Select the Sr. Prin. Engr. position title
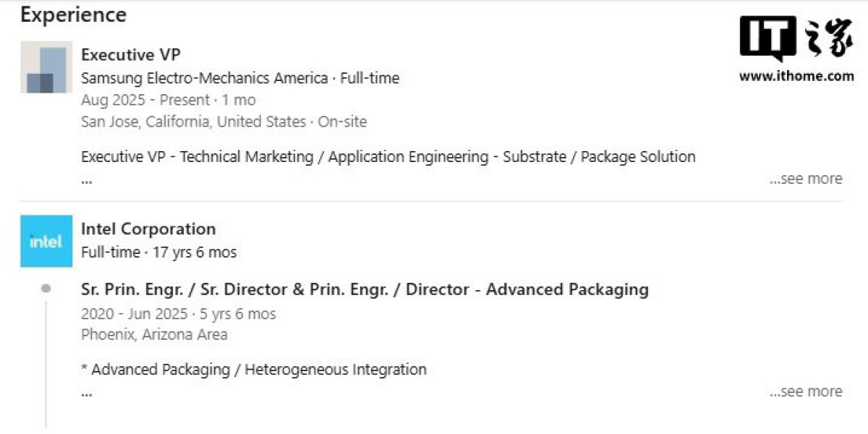 [365, 289]
